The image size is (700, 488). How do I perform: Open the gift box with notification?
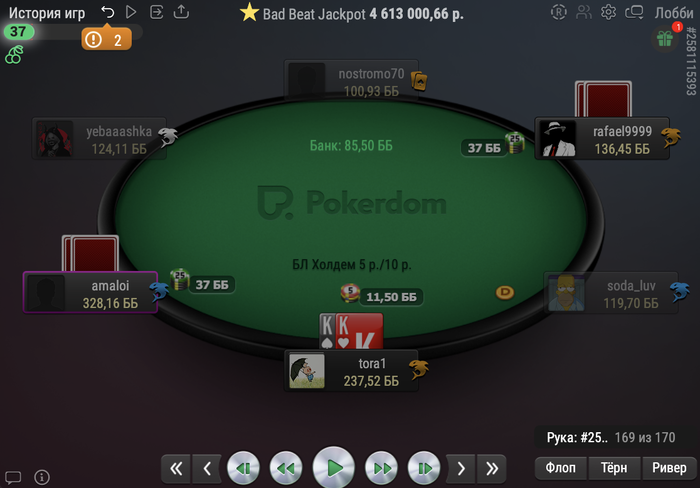click(665, 39)
